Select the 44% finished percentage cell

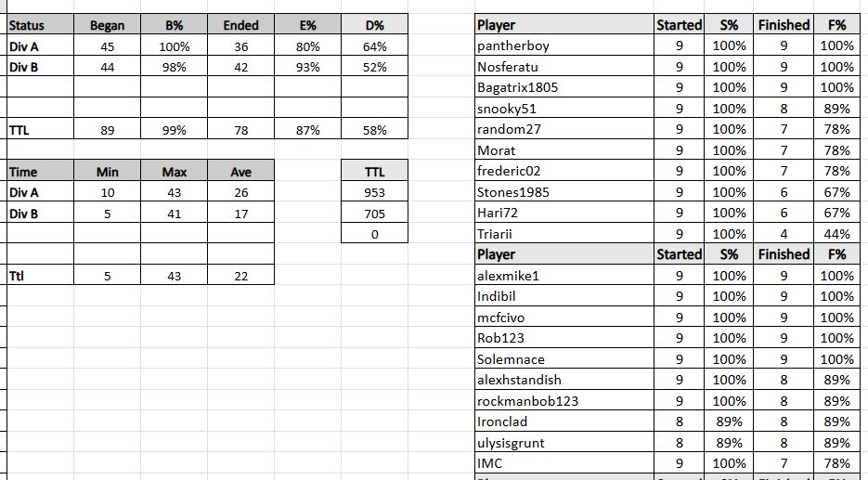click(x=836, y=234)
